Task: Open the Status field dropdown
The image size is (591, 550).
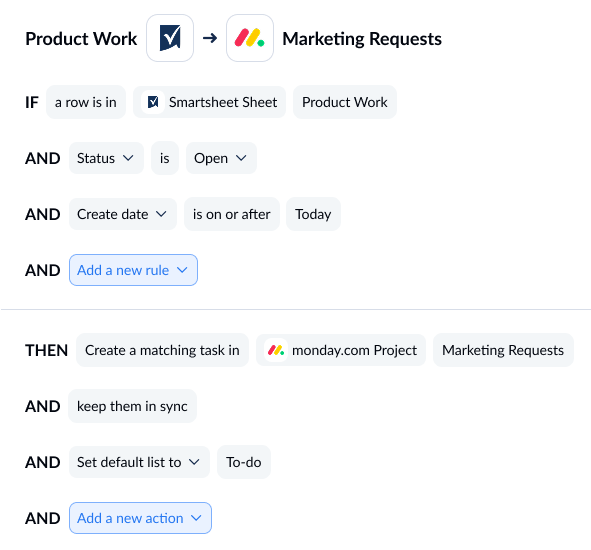Action: [x=106, y=158]
